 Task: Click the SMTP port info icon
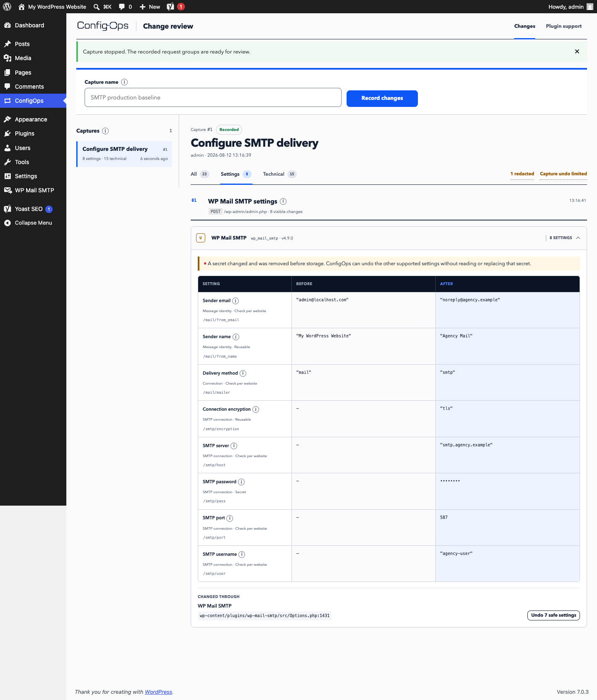[230, 518]
